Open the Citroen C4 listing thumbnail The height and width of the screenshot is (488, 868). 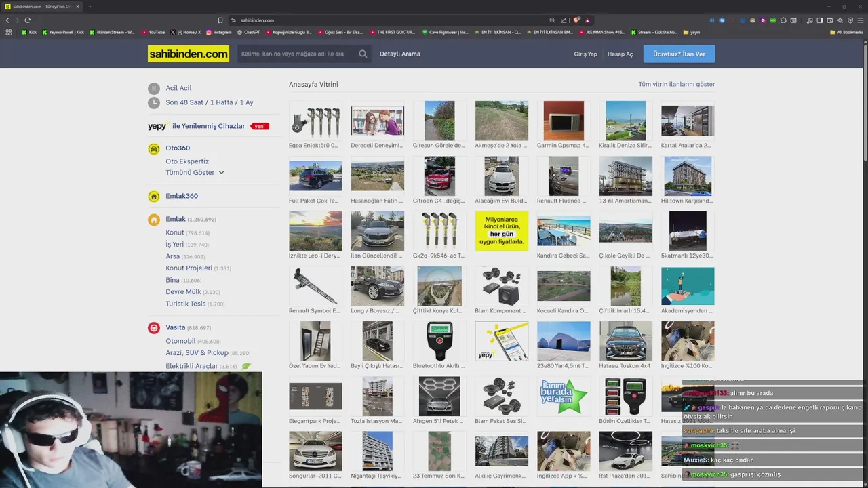[439, 176]
